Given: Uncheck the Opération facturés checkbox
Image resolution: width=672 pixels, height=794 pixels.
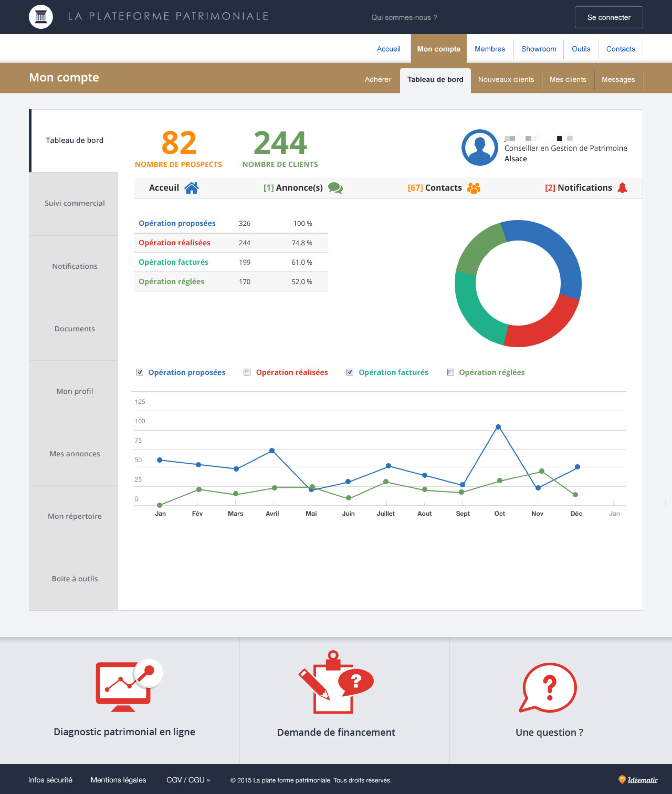Looking at the screenshot, I should (350, 372).
